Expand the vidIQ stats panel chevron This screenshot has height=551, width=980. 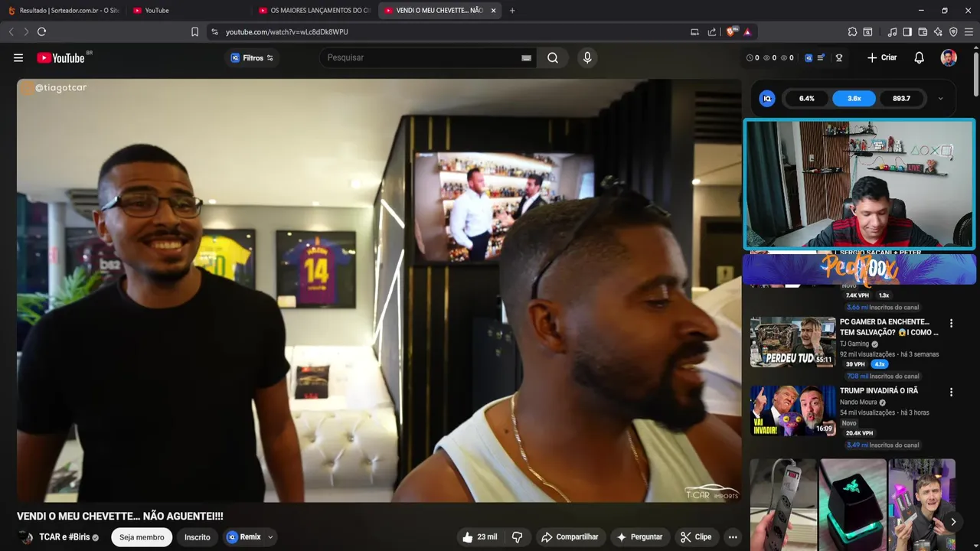coord(940,98)
